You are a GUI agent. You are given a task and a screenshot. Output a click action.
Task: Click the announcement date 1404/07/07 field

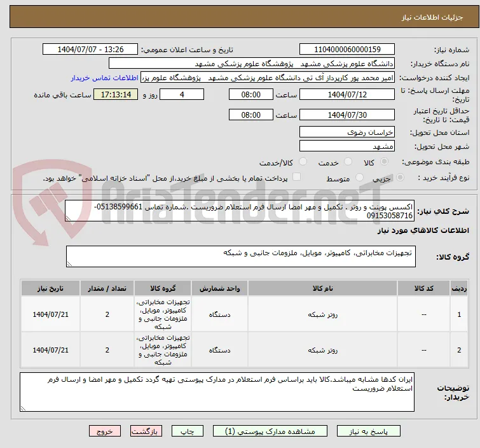click(x=90, y=50)
